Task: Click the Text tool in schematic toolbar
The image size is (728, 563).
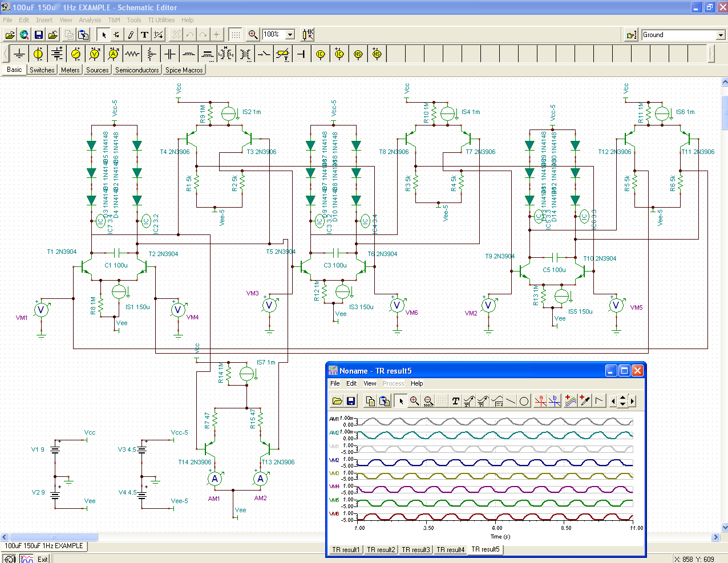Action: point(144,35)
